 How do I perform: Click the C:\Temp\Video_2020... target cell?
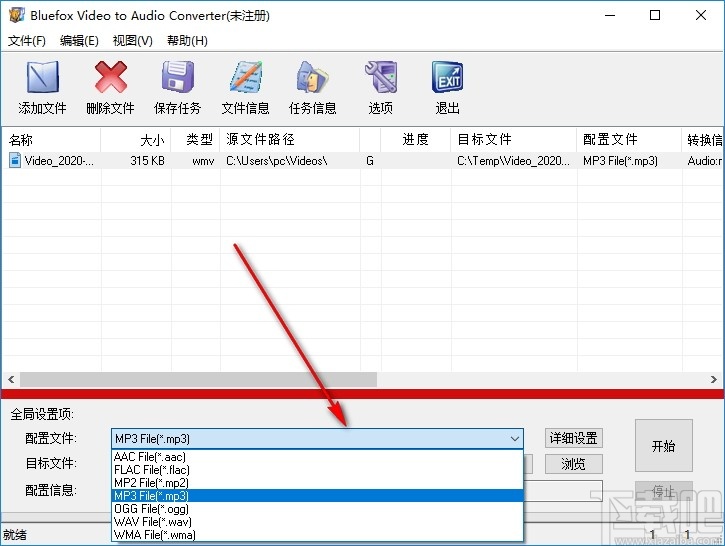tap(513, 161)
